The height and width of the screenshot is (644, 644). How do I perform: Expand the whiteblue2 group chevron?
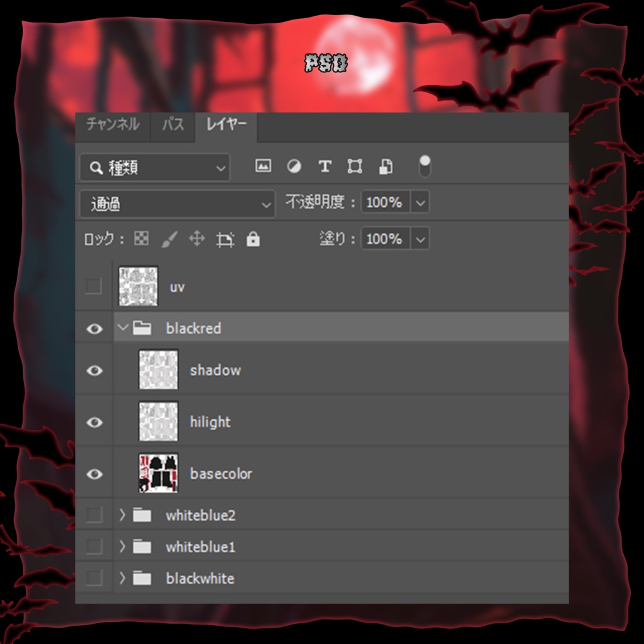click(x=122, y=514)
